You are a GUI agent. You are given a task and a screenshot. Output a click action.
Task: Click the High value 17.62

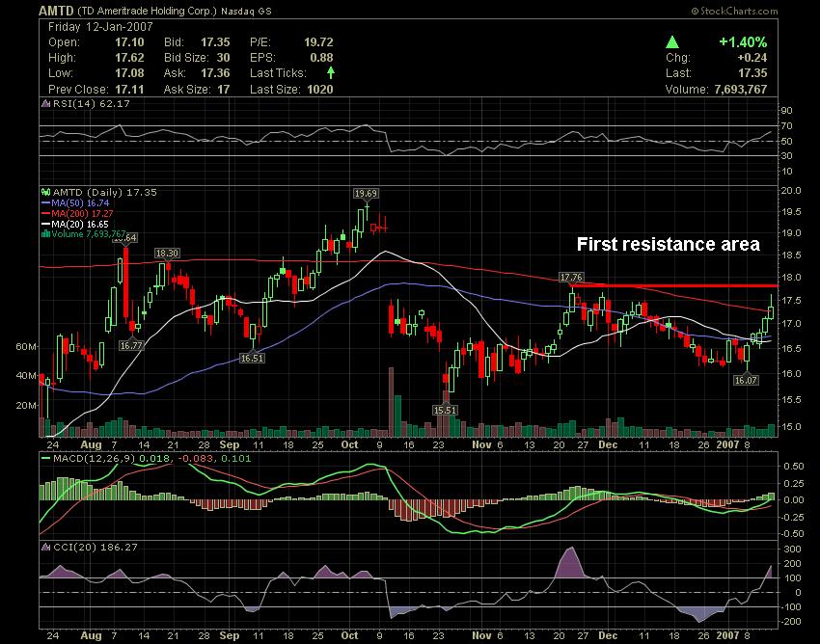(x=129, y=58)
